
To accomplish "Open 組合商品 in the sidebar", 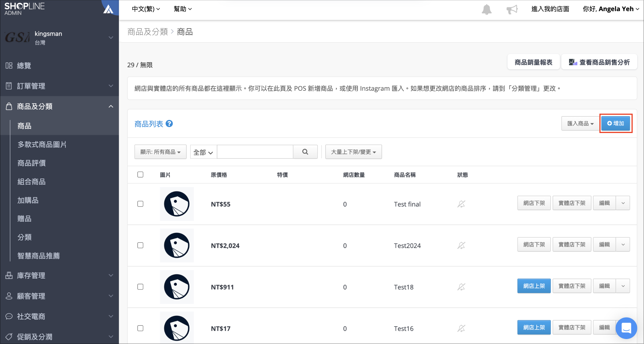I will (x=31, y=181).
